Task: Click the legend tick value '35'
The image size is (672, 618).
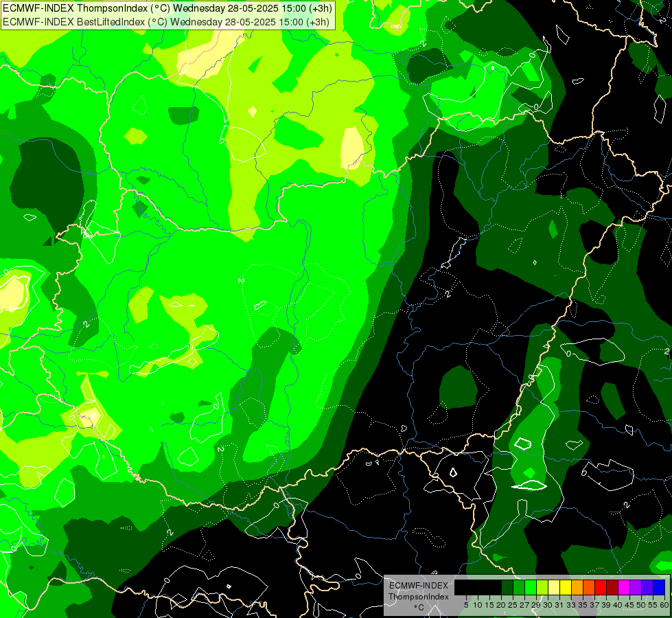Action: pyautogui.click(x=583, y=605)
